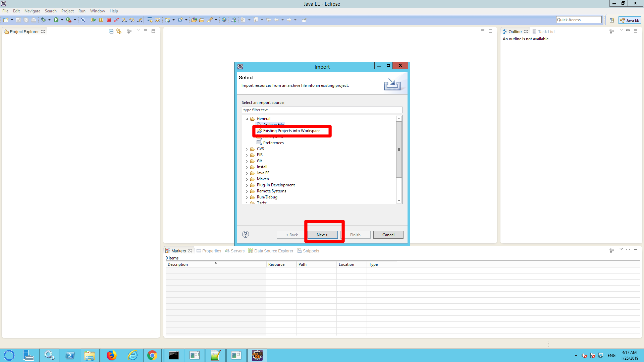This screenshot has height=362, width=644.
Task: Click the New Servlet toolbar icon
Action: 180,20
